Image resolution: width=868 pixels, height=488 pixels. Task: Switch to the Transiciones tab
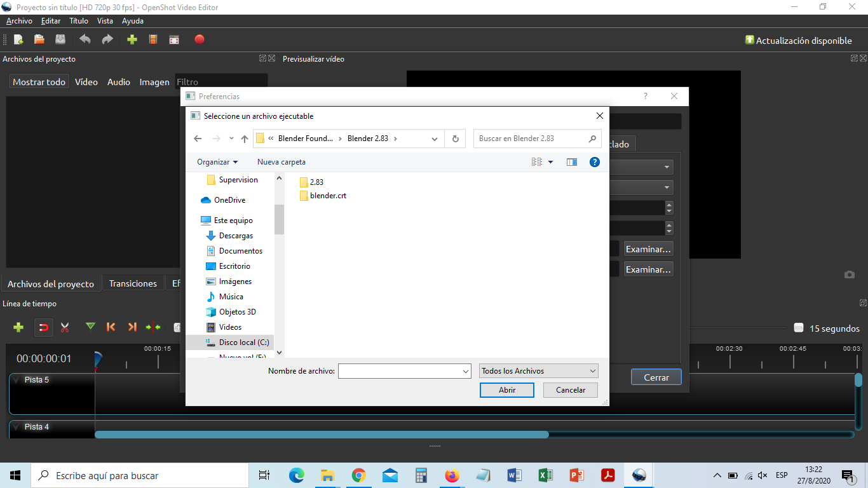pos(133,283)
